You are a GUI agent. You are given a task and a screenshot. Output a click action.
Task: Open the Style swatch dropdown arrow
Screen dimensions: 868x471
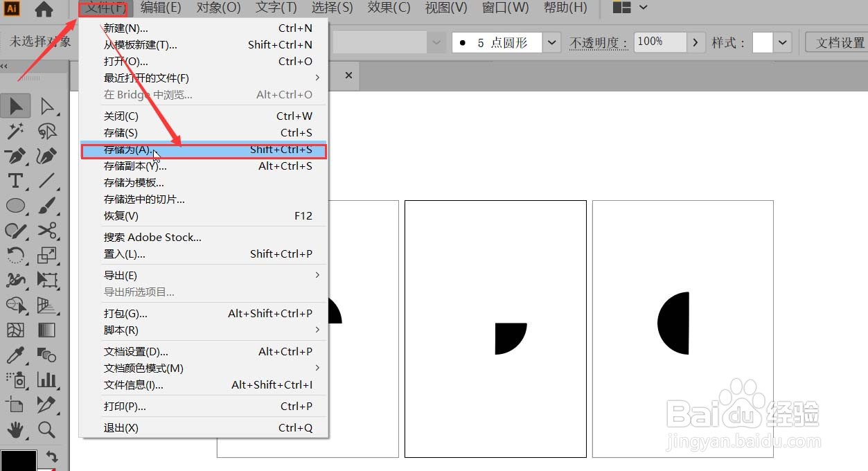coord(783,42)
